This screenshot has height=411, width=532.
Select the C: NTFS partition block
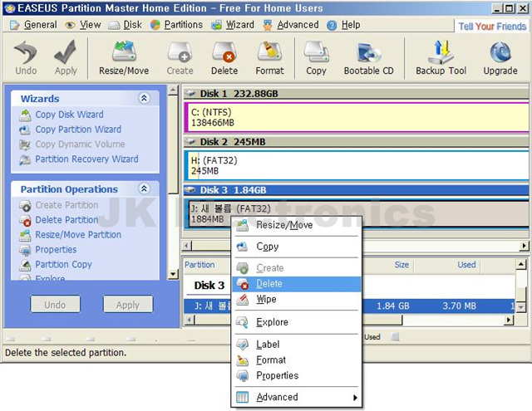point(357,118)
